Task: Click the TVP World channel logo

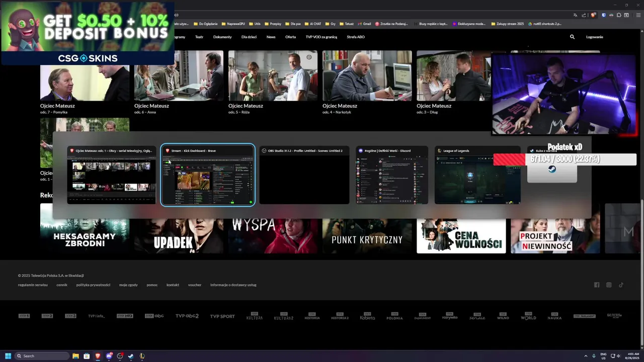Action: (x=528, y=316)
